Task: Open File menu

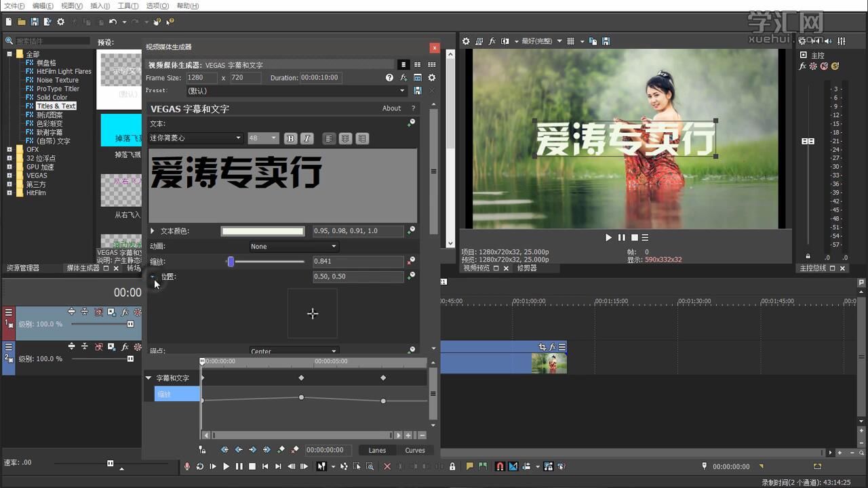Action: click(x=14, y=6)
